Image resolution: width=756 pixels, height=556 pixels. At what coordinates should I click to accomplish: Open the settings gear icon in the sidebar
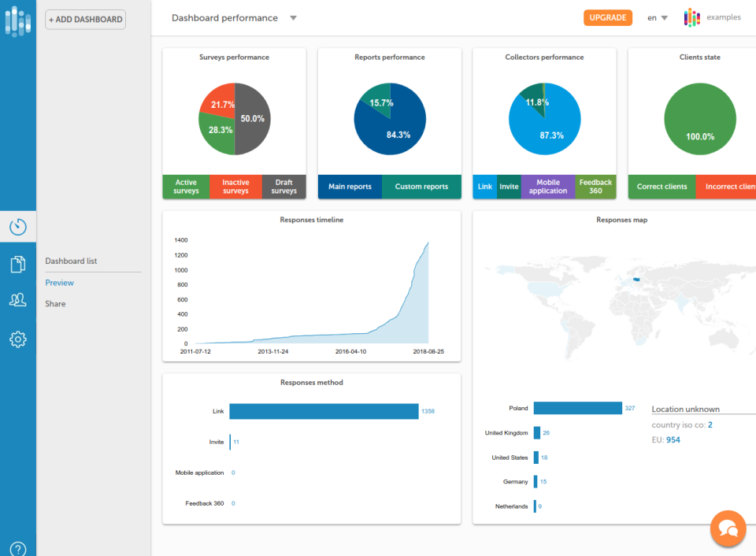(18, 339)
